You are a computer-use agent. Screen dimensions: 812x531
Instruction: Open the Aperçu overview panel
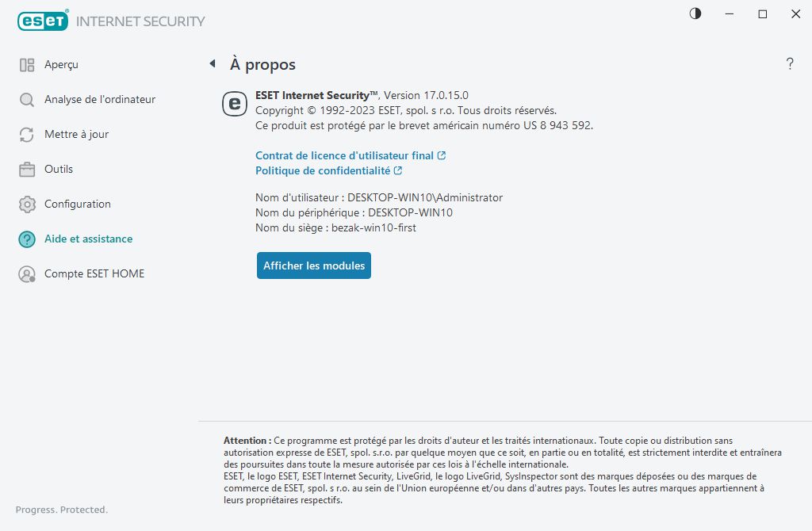[28, 64]
